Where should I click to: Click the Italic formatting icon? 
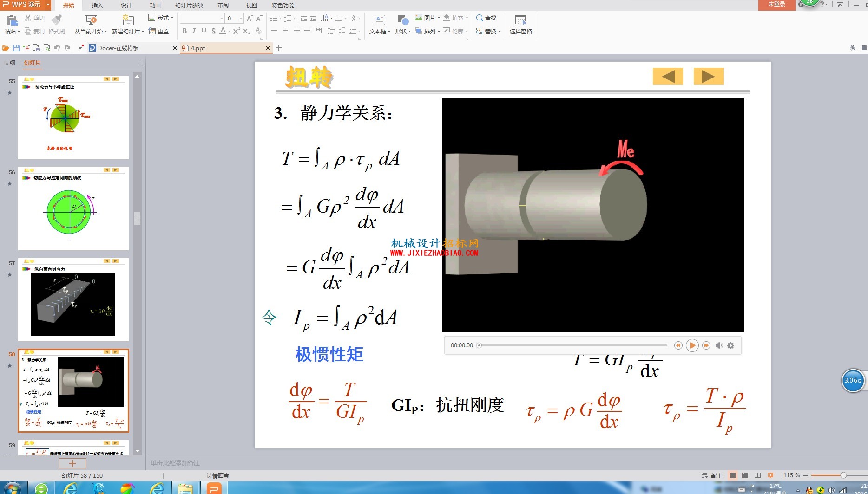tap(194, 31)
